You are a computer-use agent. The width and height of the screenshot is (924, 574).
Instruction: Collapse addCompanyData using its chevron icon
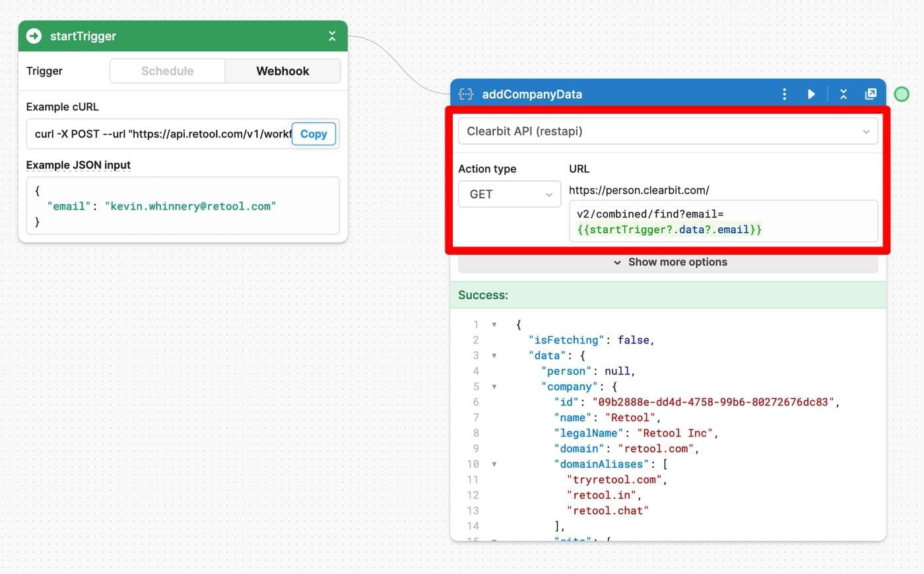click(x=843, y=94)
